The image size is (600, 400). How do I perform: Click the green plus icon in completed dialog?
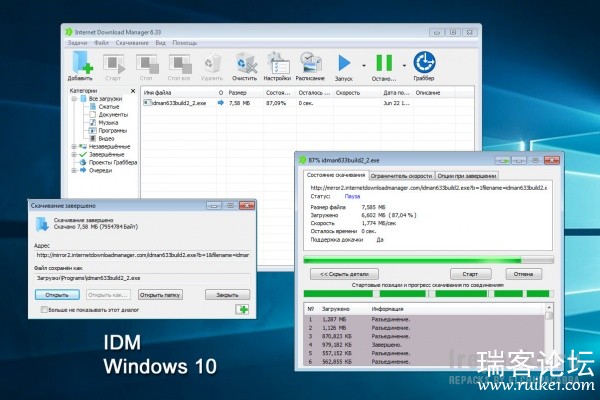click(x=242, y=309)
